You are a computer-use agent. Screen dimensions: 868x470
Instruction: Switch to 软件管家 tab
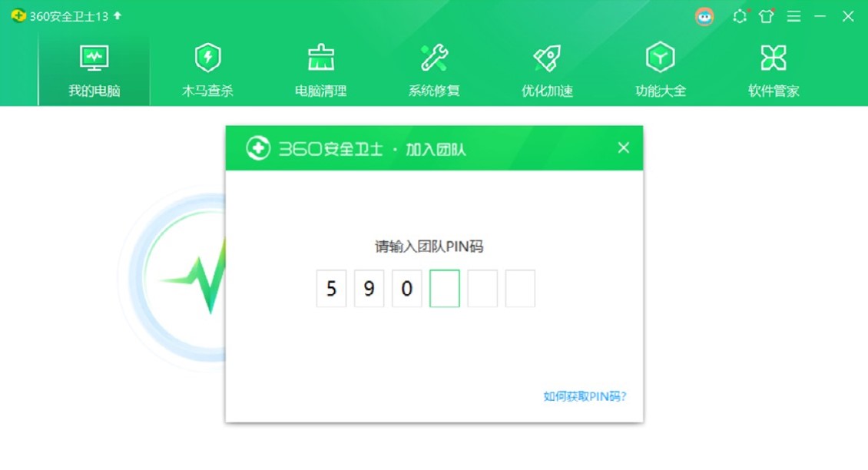point(774,71)
